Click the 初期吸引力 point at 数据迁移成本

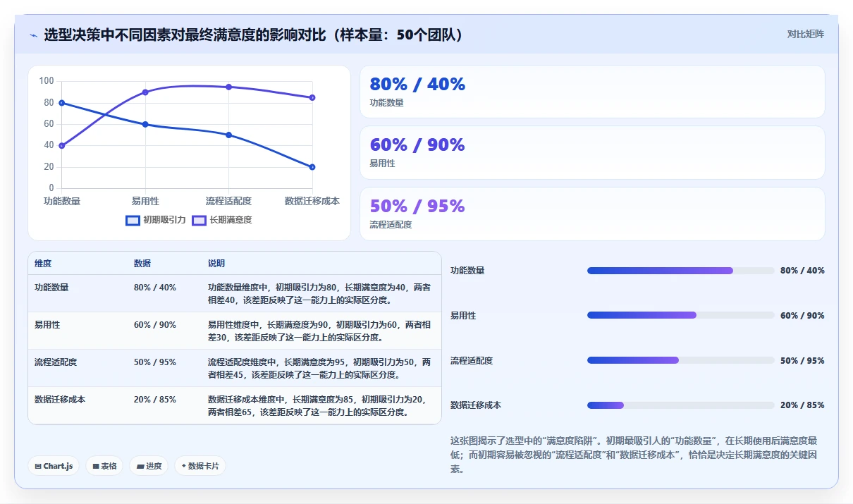coord(312,167)
